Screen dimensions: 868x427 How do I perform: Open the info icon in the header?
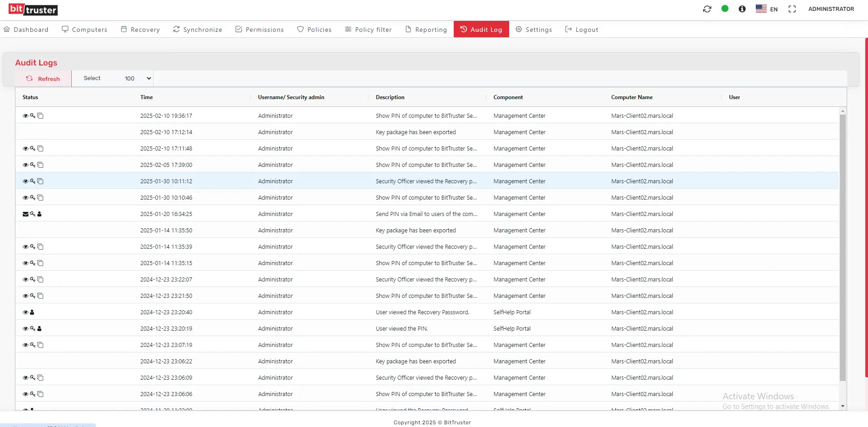[742, 9]
